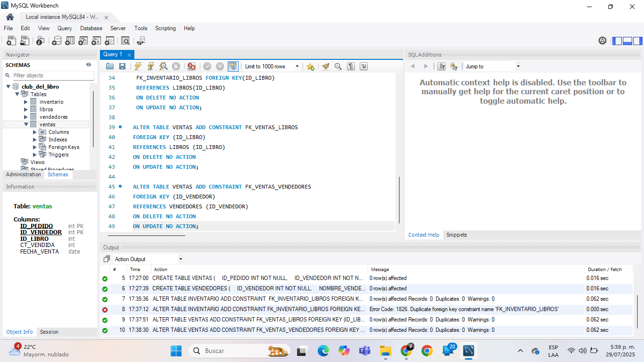
Task: Select the Indexes node under ventas
Action: tap(58, 140)
